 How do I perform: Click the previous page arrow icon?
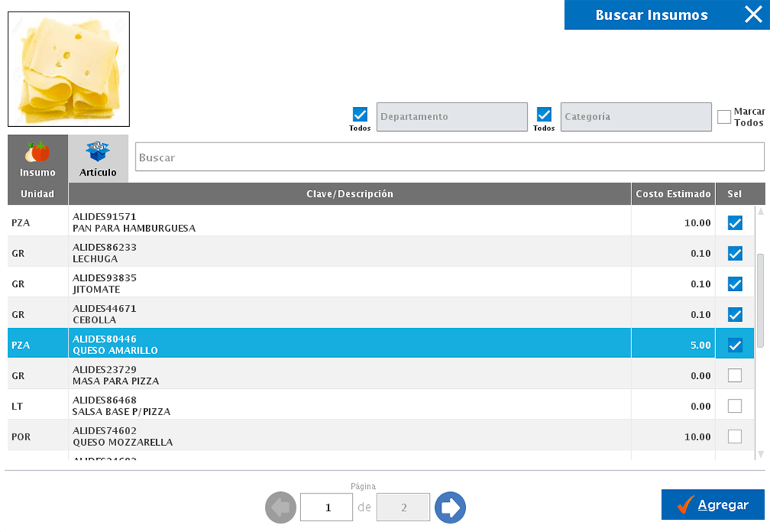(x=280, y=507)
